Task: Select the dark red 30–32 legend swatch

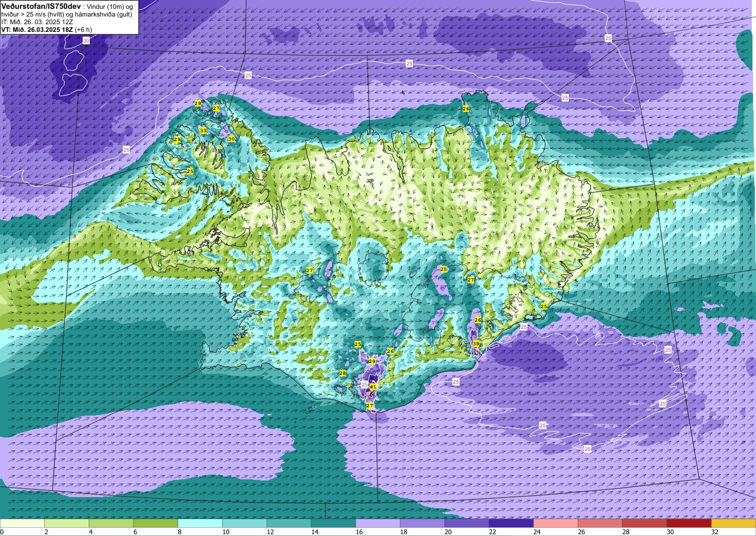Action: point(689,523)
